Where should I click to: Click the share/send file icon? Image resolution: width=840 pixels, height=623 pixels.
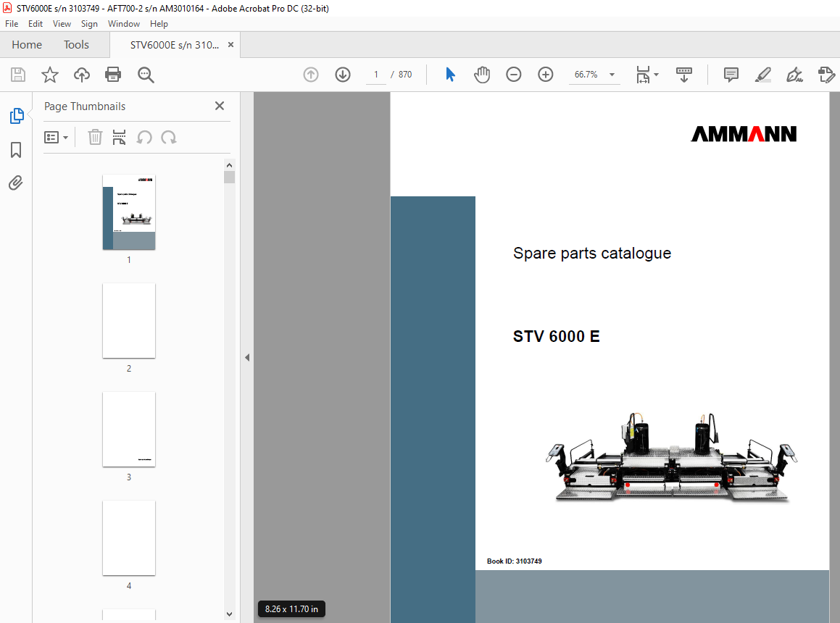point(827,75)
